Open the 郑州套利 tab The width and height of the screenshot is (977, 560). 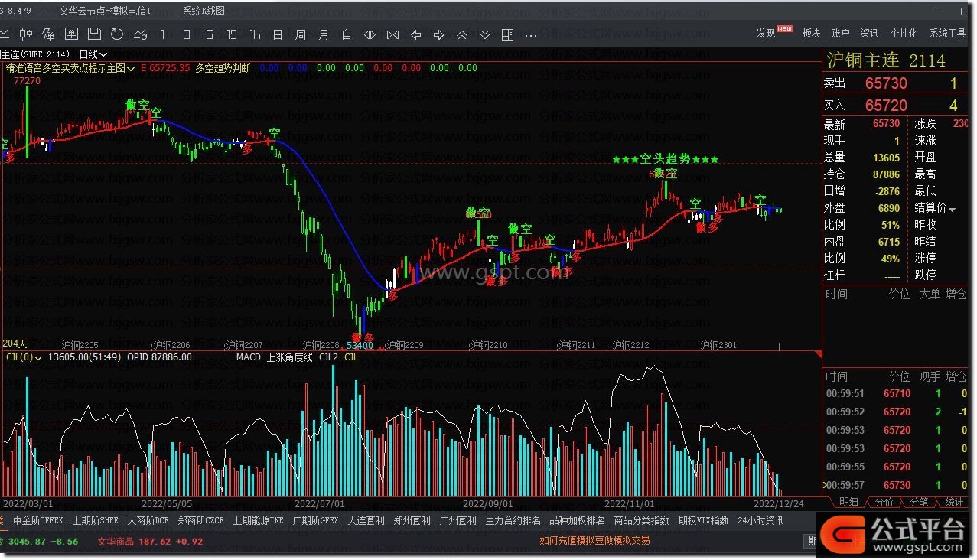point(412,521)
